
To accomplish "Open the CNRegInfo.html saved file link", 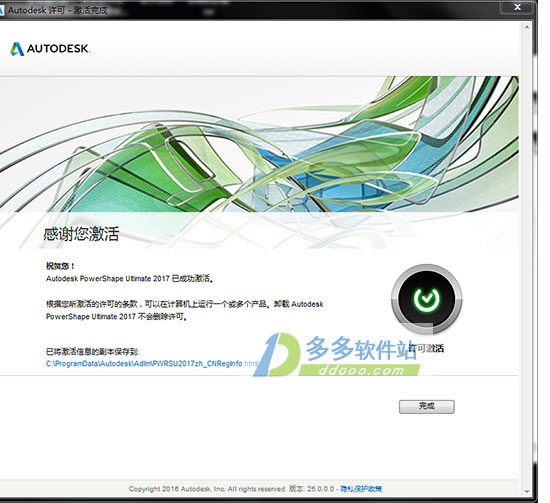I will tap(152, 363).
